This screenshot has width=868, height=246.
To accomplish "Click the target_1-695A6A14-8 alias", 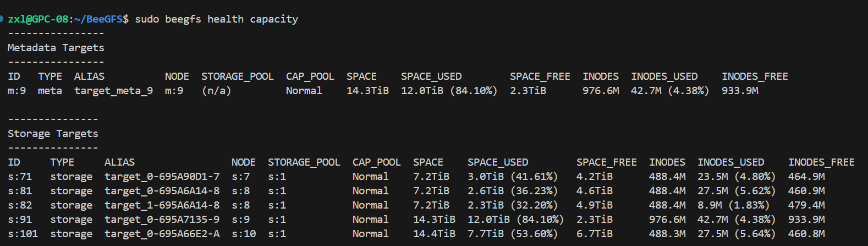I will (162, 205).
